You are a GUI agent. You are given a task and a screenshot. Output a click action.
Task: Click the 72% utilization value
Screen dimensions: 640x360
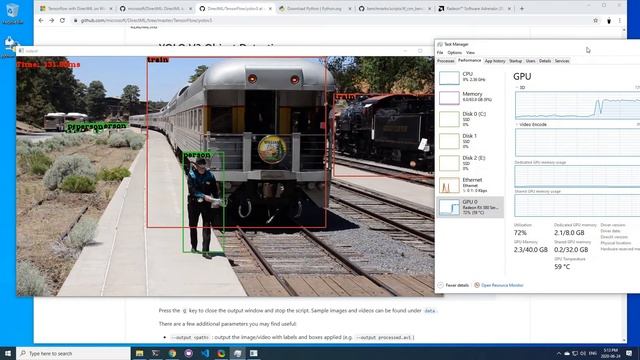pos(520,233)
